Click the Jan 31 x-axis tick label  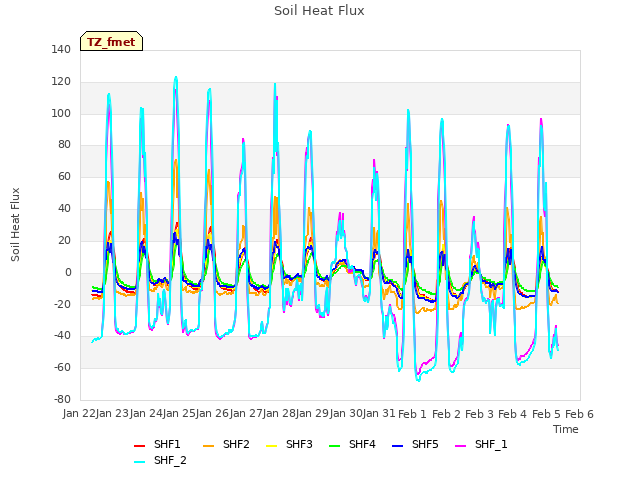pos(379,414)
